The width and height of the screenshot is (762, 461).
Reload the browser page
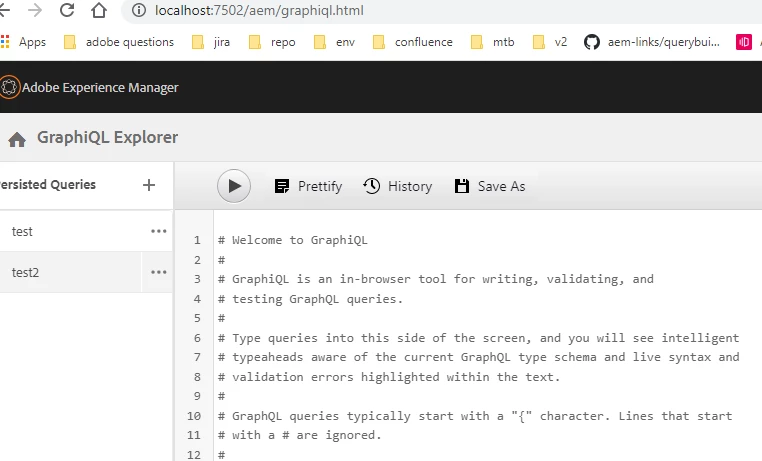[x=67, y=10]
